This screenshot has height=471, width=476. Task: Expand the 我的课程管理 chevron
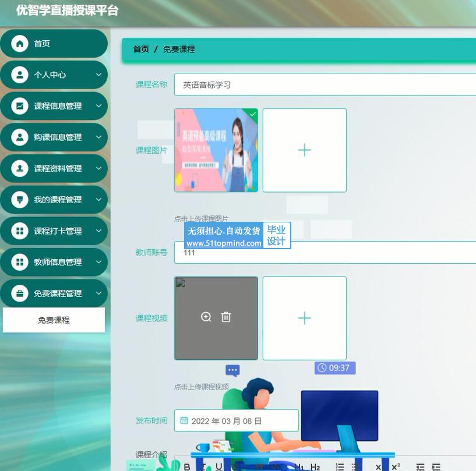(x=98, y=200)
